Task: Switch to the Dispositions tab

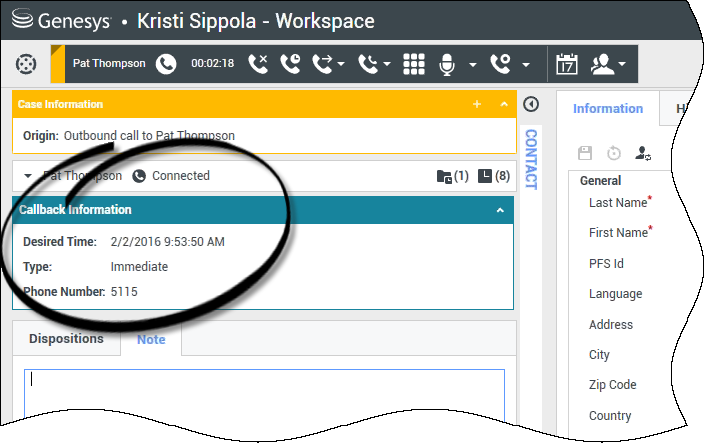Action: [66, 339]
